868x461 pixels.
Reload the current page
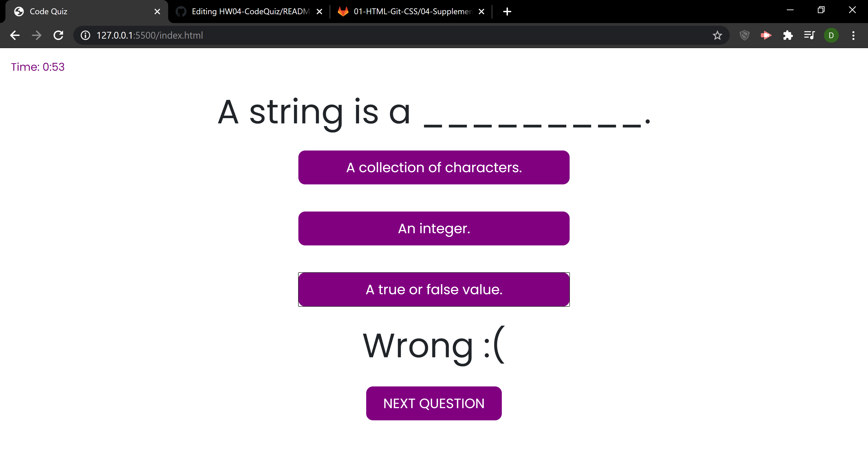tap(58, 35)
